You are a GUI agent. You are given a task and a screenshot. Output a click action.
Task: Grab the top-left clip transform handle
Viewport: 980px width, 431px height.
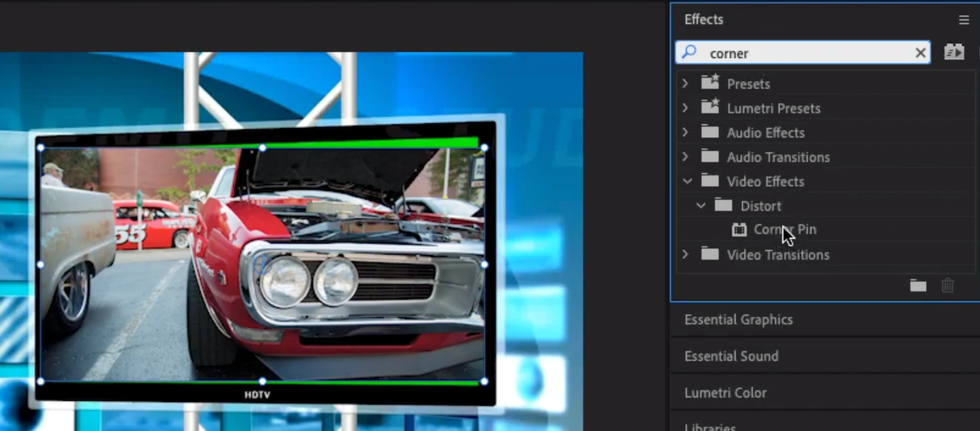tap(41, 148)
